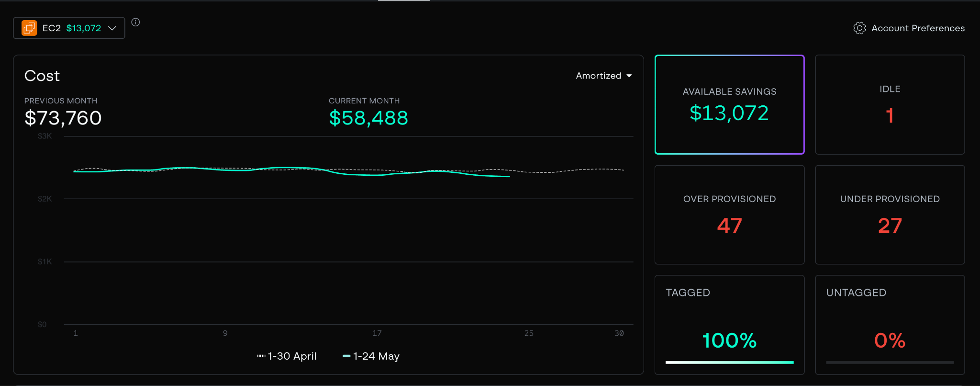The height and width of the screenshot is (386, 980).
Task: Open the Untagged 0% card
Action: (x=890, y=325)
